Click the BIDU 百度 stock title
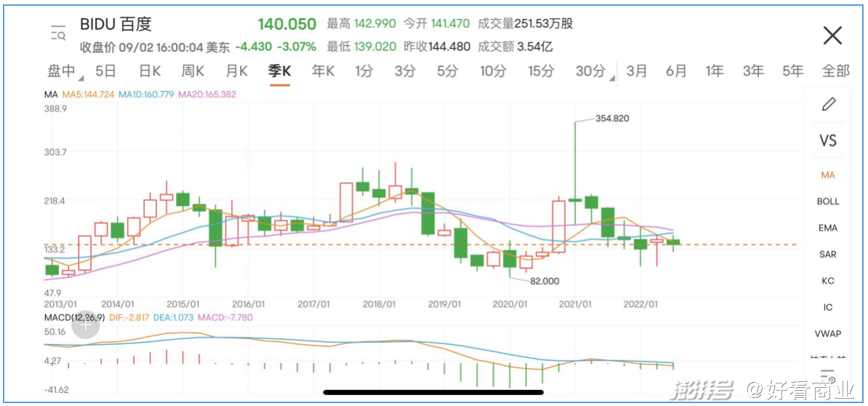The image size is (868, 406). [x=116, y=24]
